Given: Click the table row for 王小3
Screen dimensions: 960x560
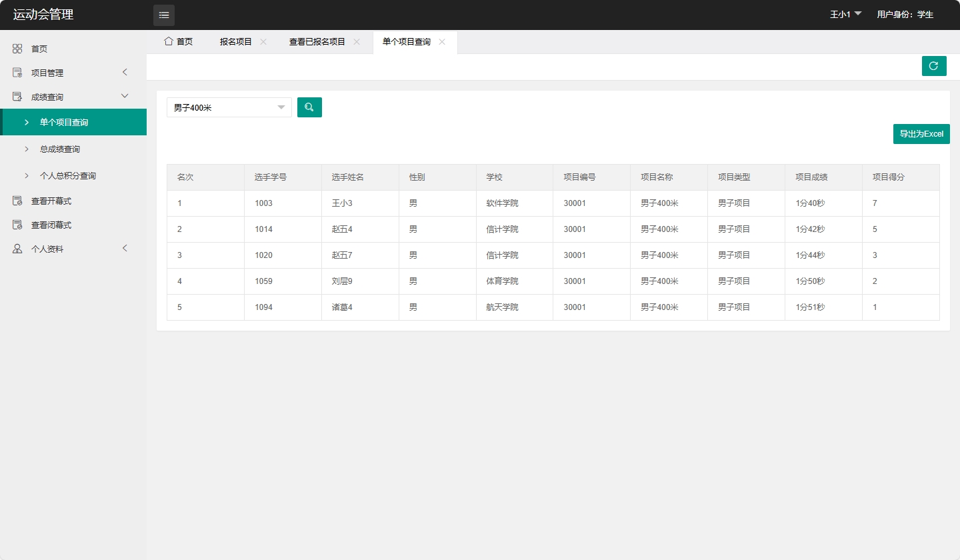Looking at the screenshot, I should point(467,203).
